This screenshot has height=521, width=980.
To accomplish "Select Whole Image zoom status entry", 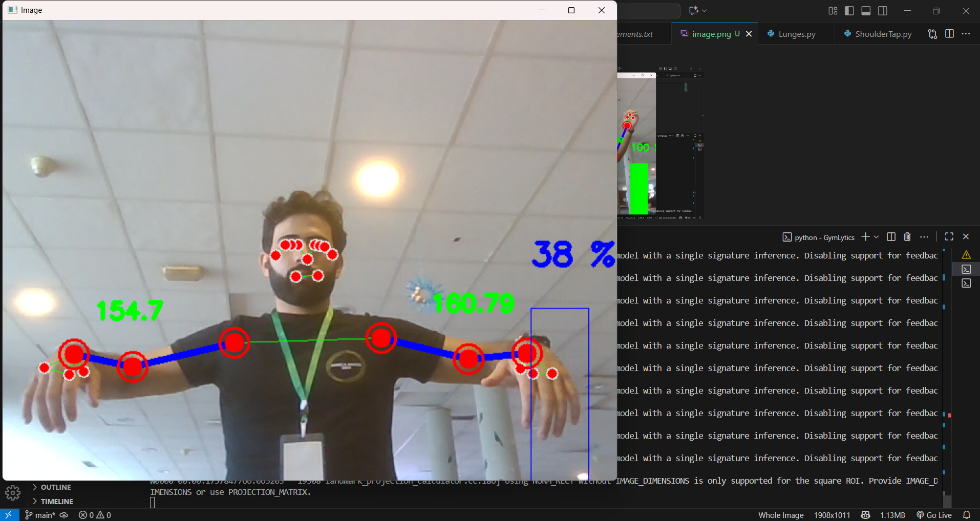I will pyautogui.click(x=781, y=515).
